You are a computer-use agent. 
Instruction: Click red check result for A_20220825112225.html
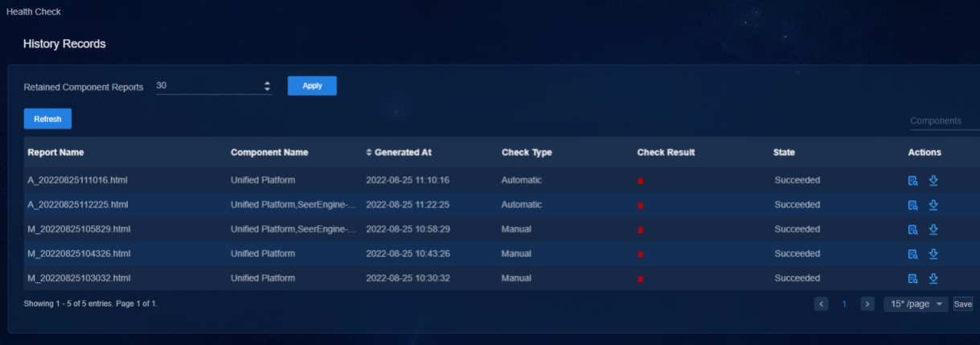pyautogui.click(x=641, y=206)
